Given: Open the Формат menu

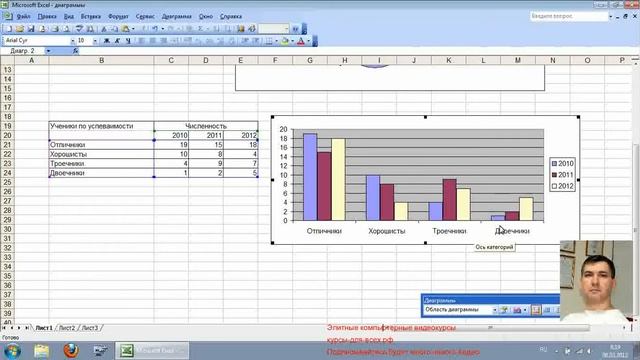Looking at the screenshot, I should point(118,16).
